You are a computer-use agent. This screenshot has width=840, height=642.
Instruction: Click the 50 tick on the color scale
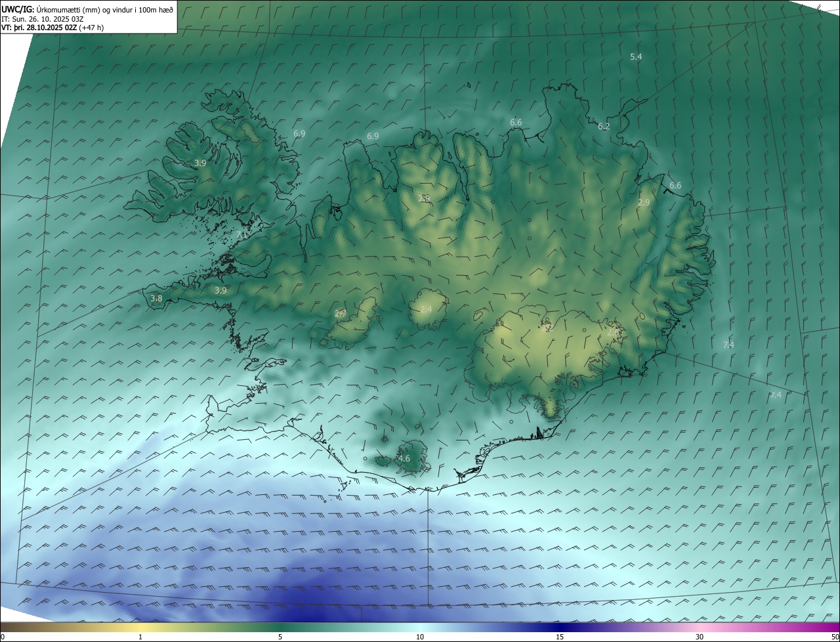click(x=835, y=637)
